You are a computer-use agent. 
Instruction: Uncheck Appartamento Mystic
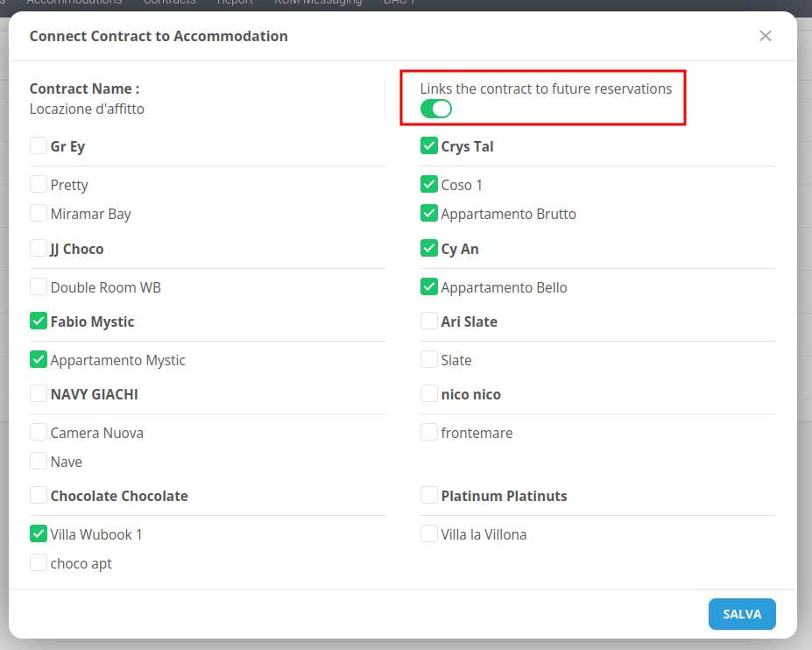coord(39,360)
